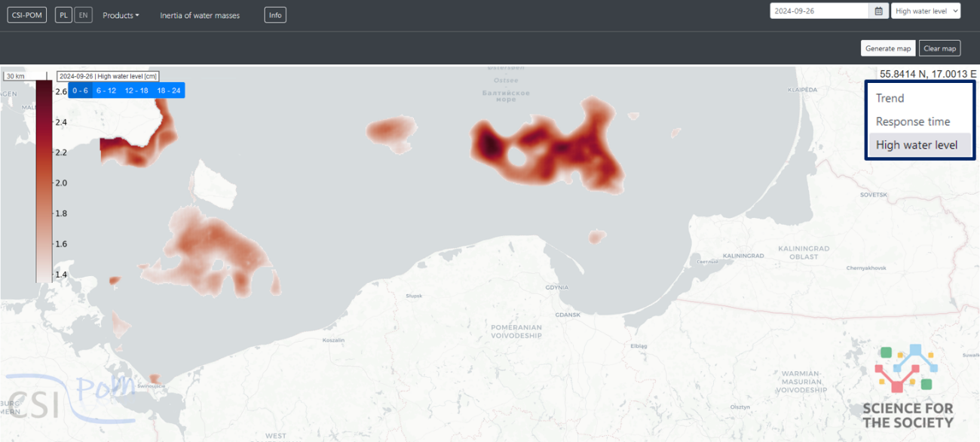
Task: Select the 12 - 18 hour range
Action: [136, 91]
